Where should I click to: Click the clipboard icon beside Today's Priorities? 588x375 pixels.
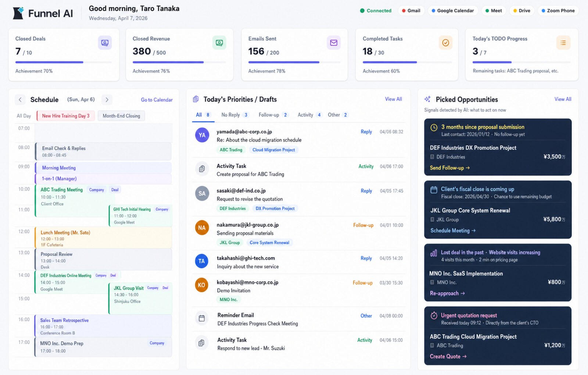pyautogui.click(x=195, y=99)
